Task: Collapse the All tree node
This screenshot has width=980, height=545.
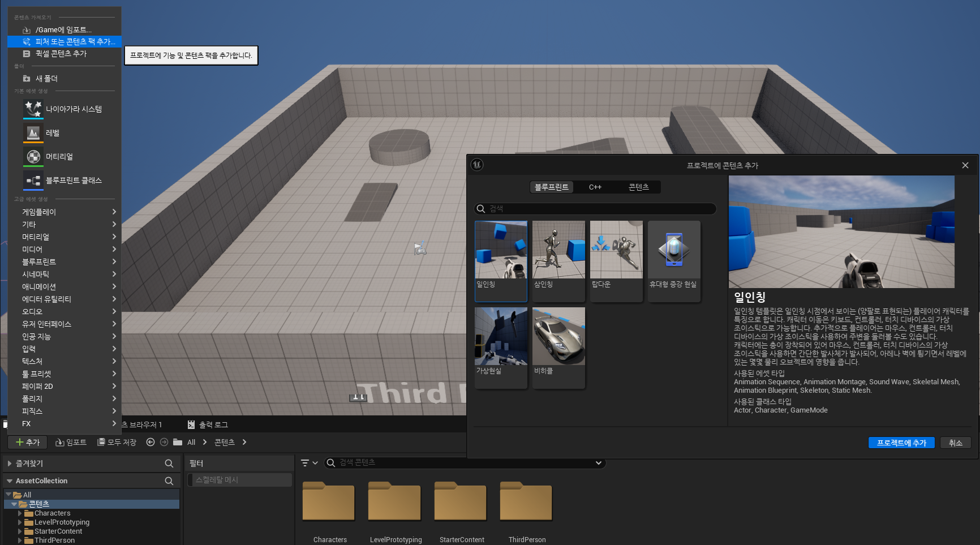Action: click(x=8, y=495)
